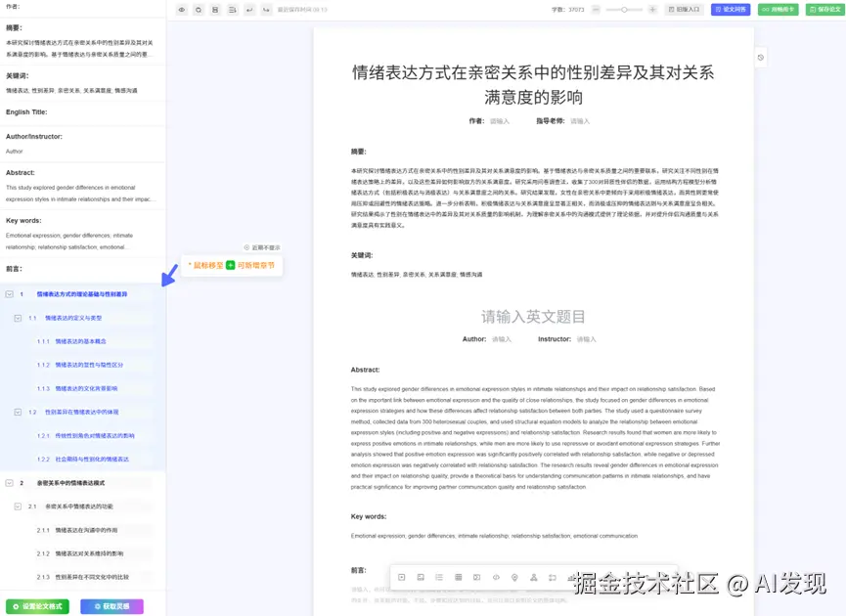Viewport: 846px width, 616px height.
Task: Click English Title in left panel
Action: pos(82,112)
